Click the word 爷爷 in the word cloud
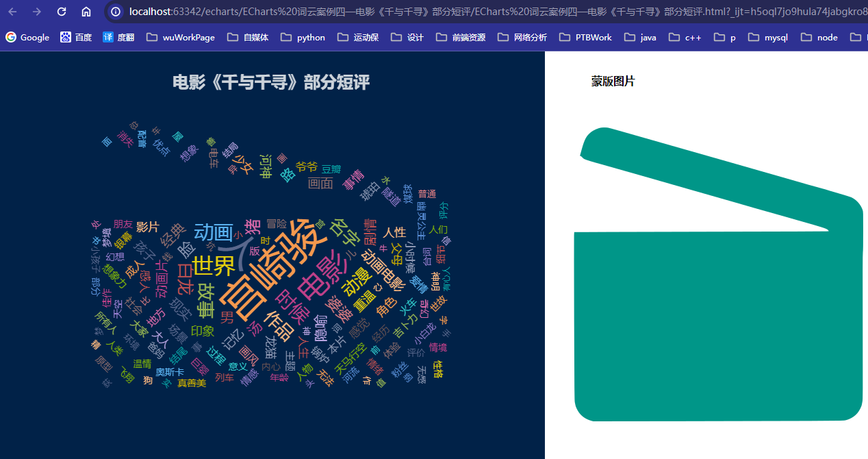868x459 pixels. [307, 166]
